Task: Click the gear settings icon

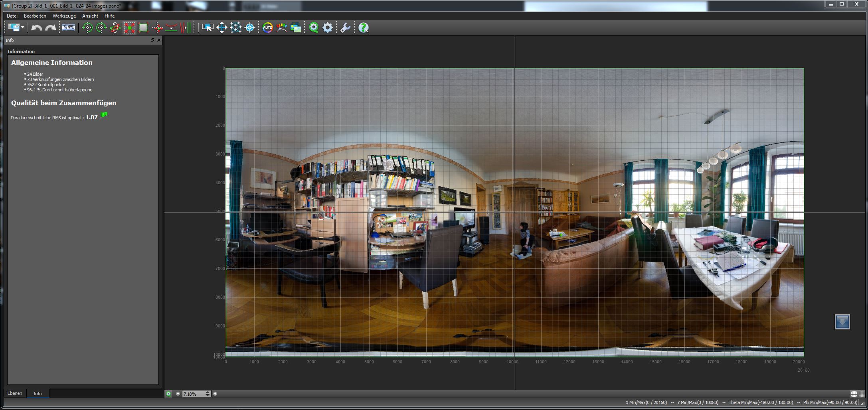Action: point(327,28)
